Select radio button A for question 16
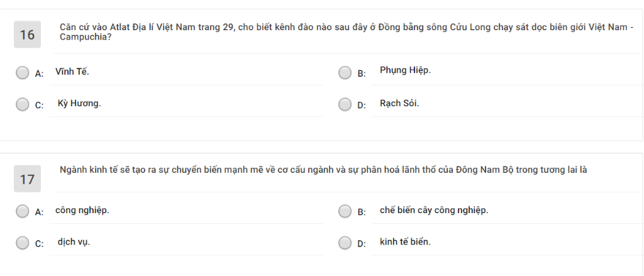 click(22, 73)
